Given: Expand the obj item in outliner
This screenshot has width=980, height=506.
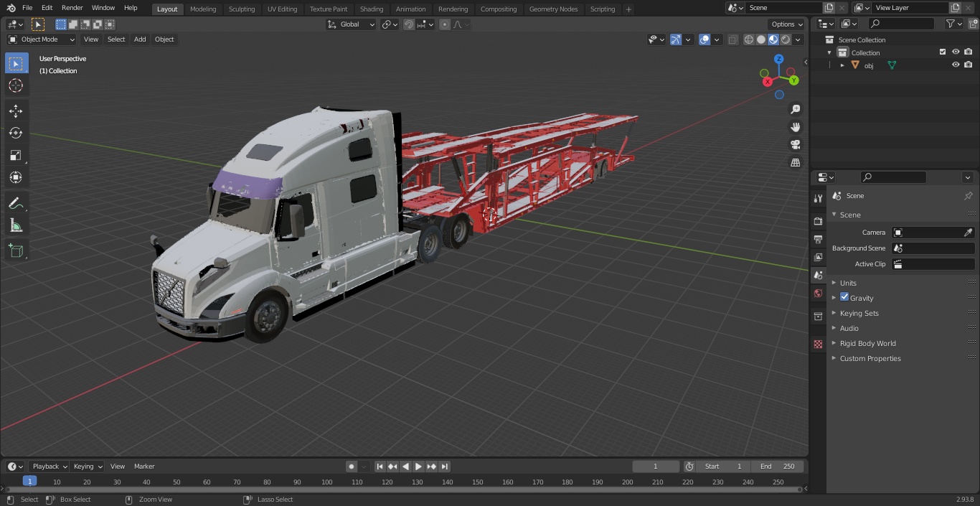Looking at the screenshot, I should click(842, 65).
